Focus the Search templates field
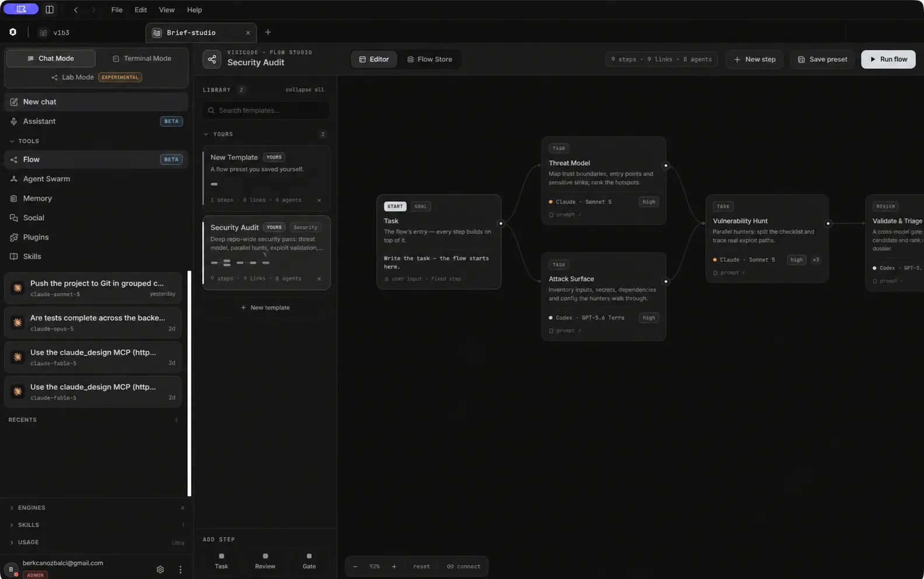The width and height of the screenshot is (924, 579). coord(266,110)
